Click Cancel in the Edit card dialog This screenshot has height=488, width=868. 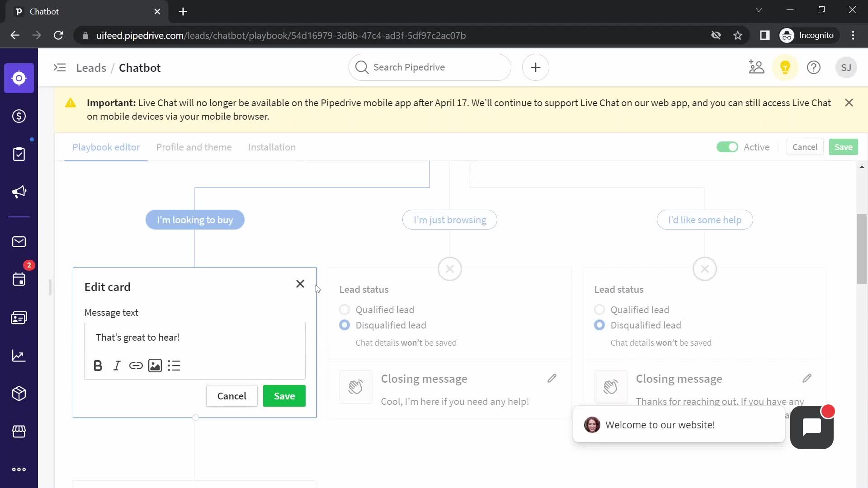232,396
